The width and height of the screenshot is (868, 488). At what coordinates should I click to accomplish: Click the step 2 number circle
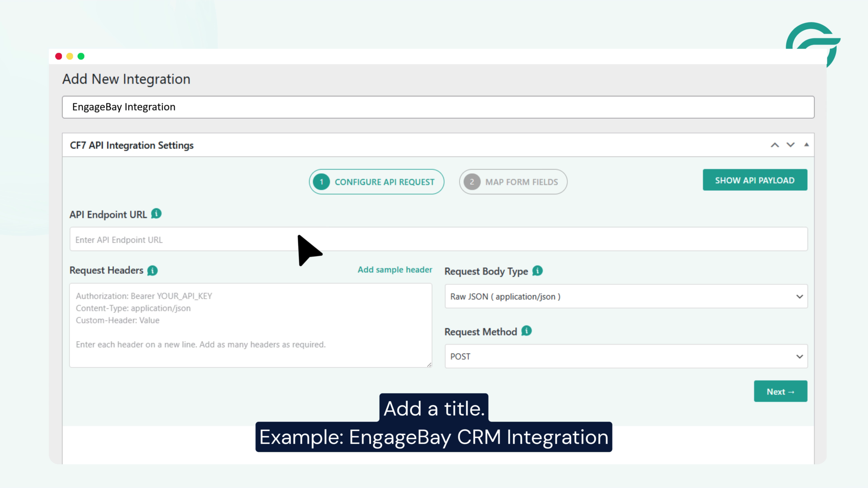(472, 182)
